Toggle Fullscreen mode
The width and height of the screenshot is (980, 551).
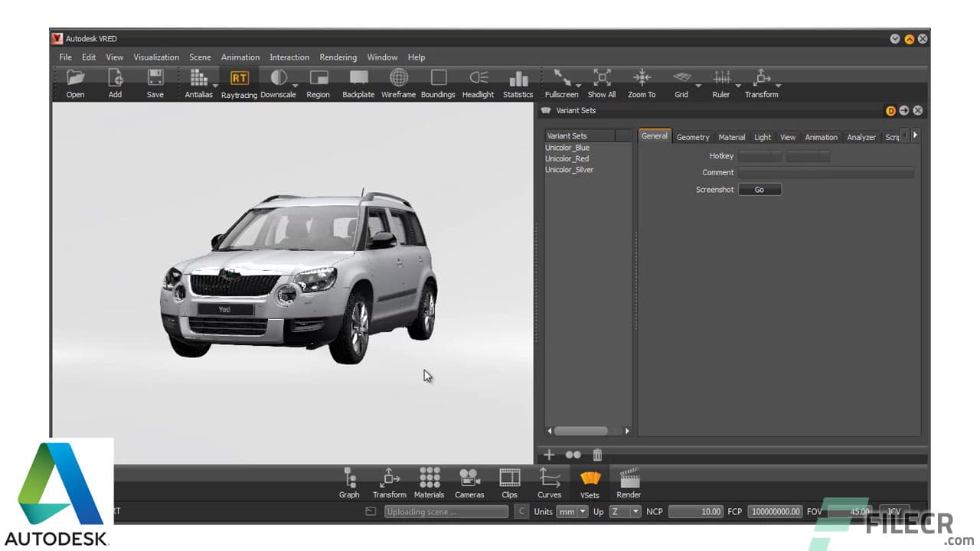[561, 77]
